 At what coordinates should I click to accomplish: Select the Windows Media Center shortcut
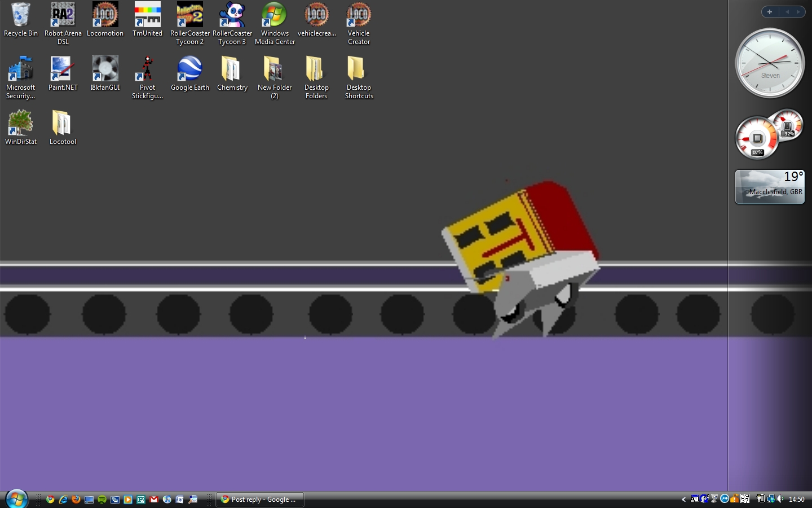pos(275,23)
